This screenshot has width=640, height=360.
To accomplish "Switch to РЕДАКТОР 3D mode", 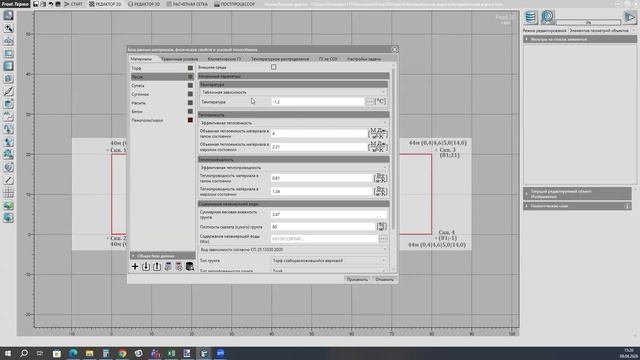I will [x=144, y=4].
